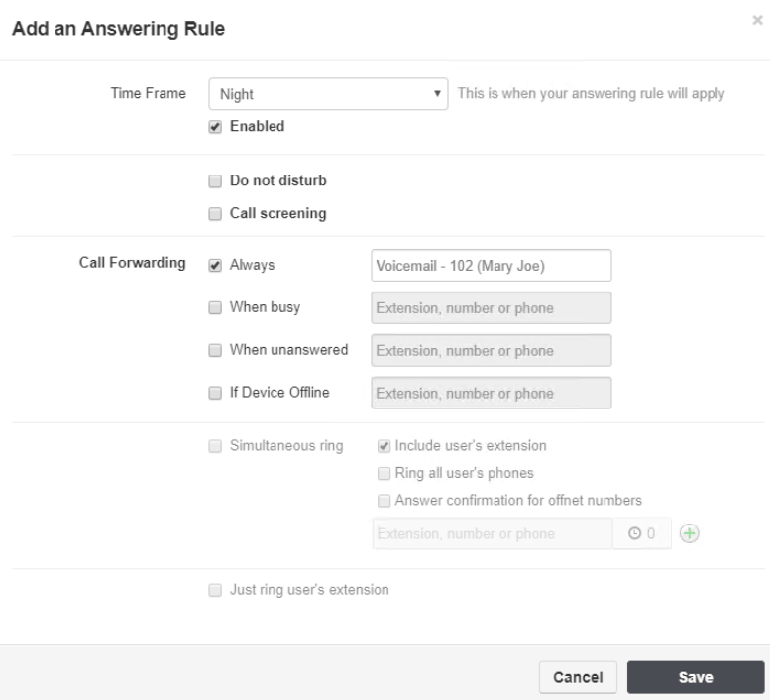This screenshot has height=700, width=770.
Task: Enable Do not disturb
Action: pyautogui.click(x=215, y=181)
